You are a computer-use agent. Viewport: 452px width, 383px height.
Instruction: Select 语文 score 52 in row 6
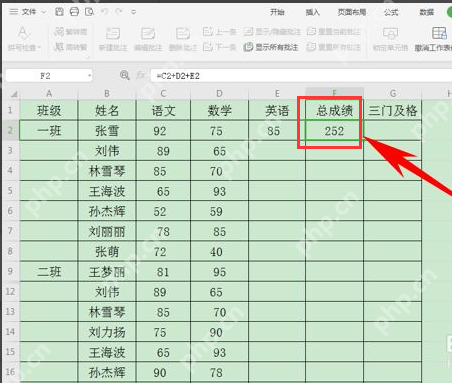coord(163,211)
